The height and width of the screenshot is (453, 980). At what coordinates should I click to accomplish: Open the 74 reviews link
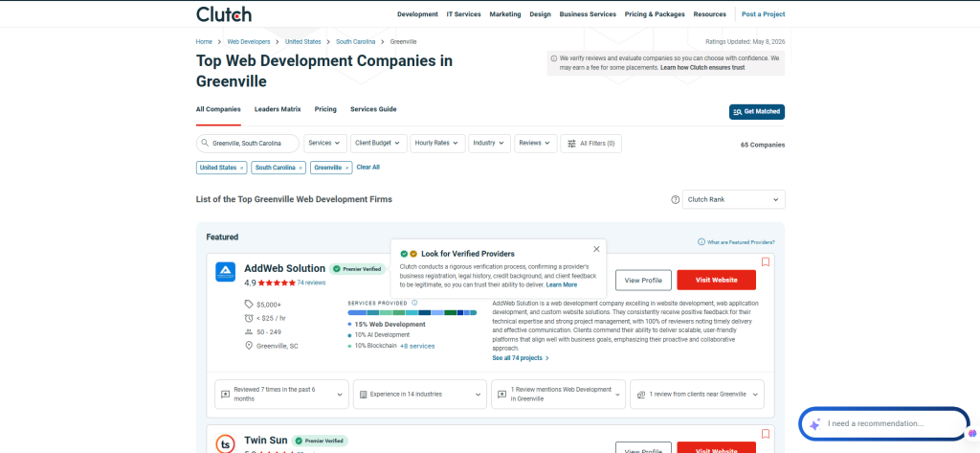311,283
